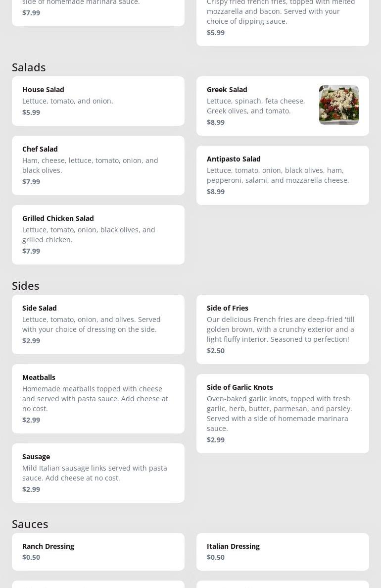
Task: Choose the Chef Salad card
Action: (x=98, y=165)
